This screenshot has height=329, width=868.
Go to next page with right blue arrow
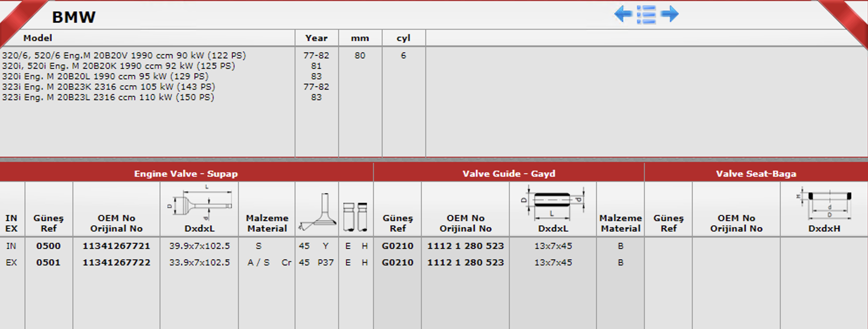tap(670, 14)
